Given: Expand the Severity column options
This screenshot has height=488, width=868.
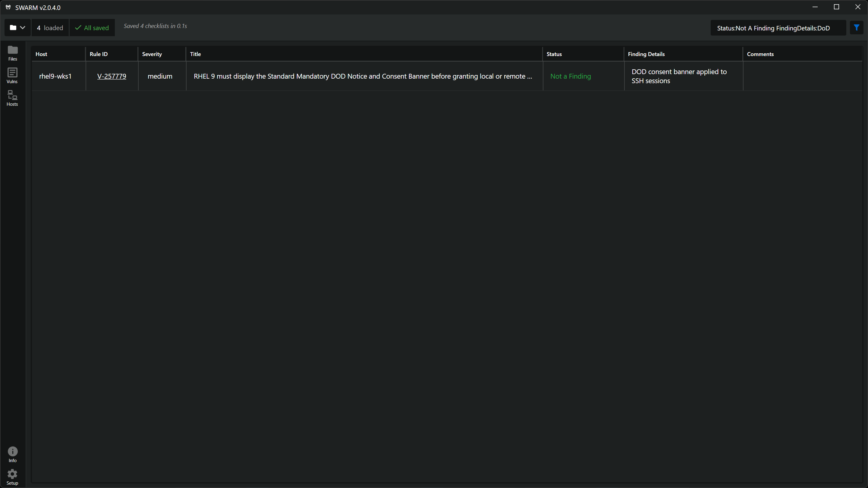Looking at the screenshot, I should (x=152, y=54).
